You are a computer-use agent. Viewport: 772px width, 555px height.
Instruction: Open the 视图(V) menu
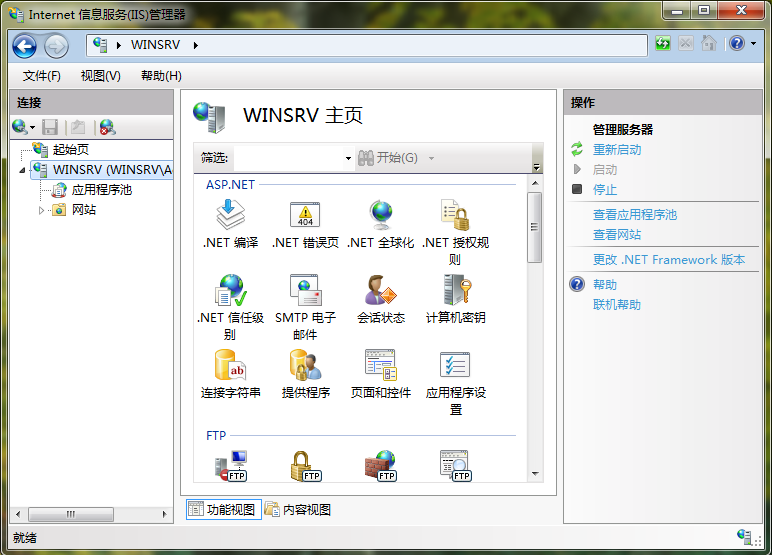point(100,76)
